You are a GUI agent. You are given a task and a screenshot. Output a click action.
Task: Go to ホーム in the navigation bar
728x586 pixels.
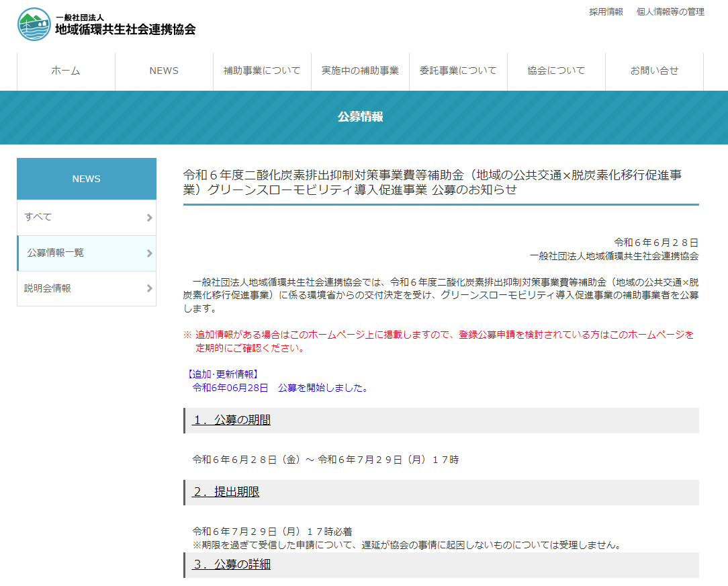click(66, 71)
